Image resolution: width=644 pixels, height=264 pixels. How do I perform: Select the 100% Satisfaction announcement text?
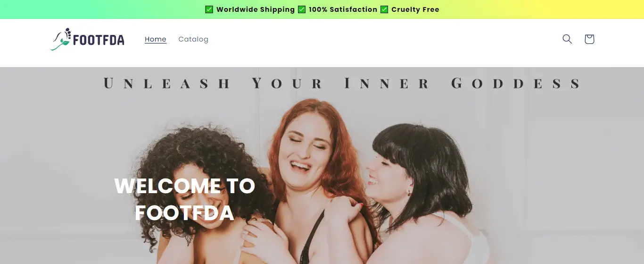point(343,9)
